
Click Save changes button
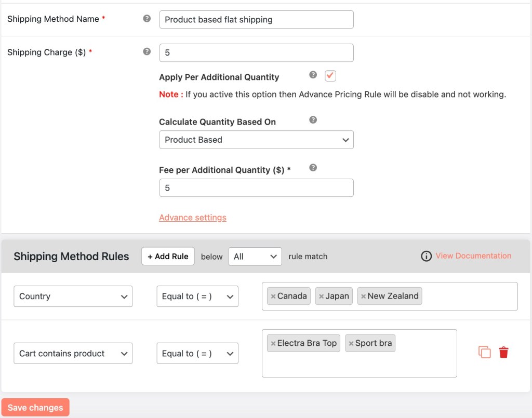35,408
